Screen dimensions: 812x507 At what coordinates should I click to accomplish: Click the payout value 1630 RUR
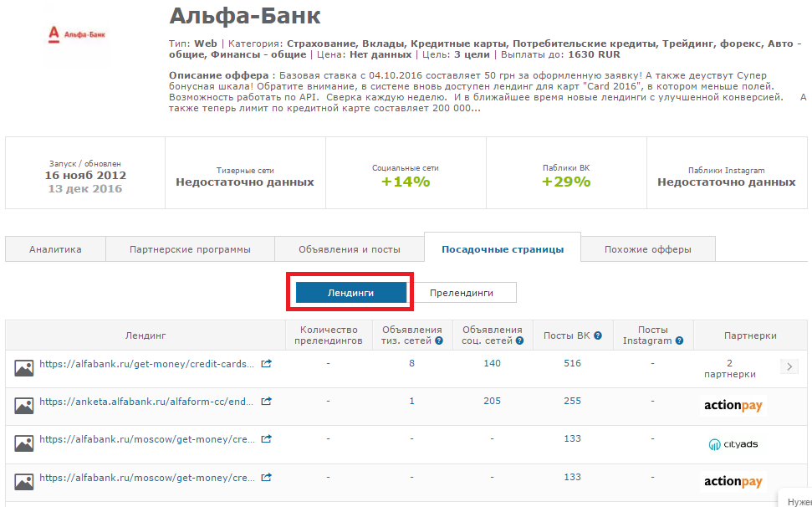[594, 55]
